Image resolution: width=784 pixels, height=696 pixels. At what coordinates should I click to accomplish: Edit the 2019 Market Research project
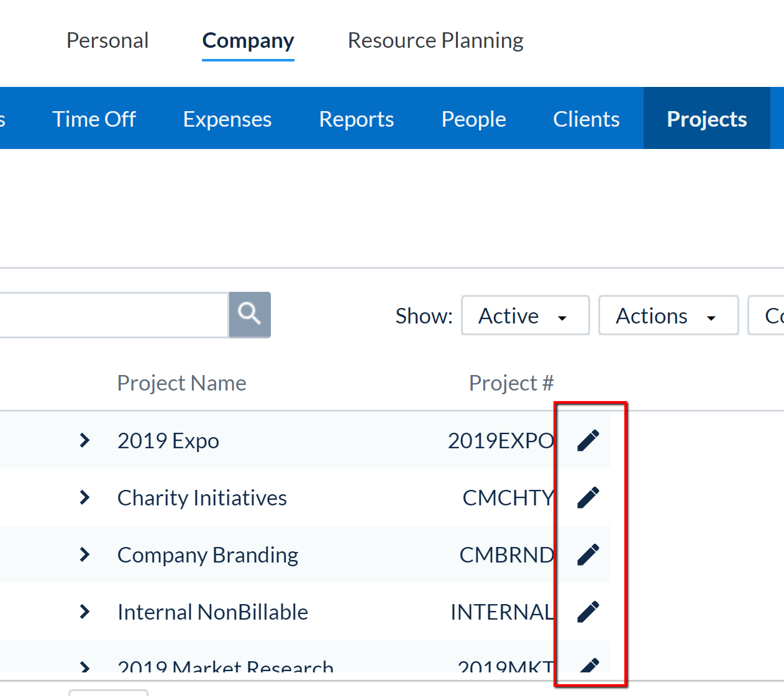pyautogui.click(x=588, y=666)
